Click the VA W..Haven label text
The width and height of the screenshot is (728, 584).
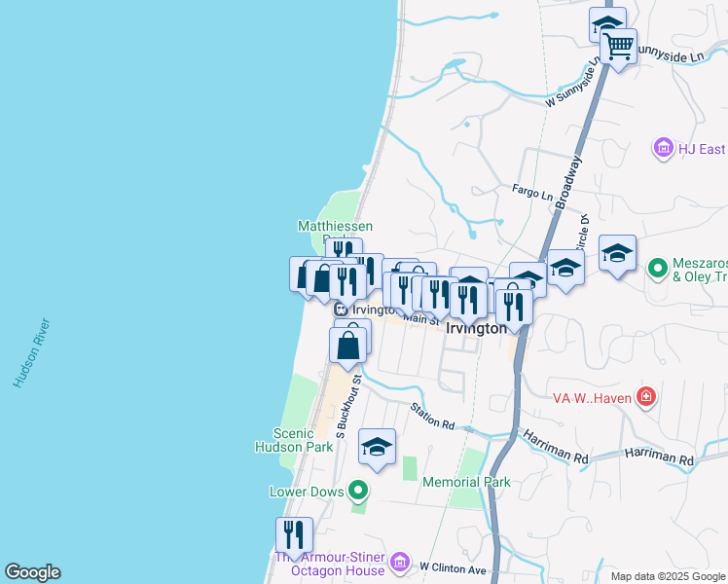pos(592,398)
